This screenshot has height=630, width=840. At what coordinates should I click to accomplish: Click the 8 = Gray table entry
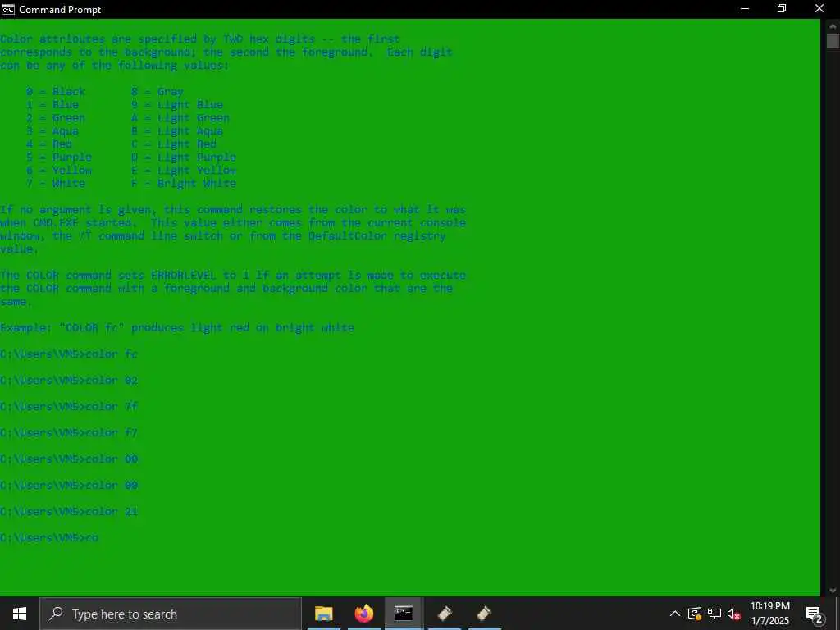(x=157, y=91)
